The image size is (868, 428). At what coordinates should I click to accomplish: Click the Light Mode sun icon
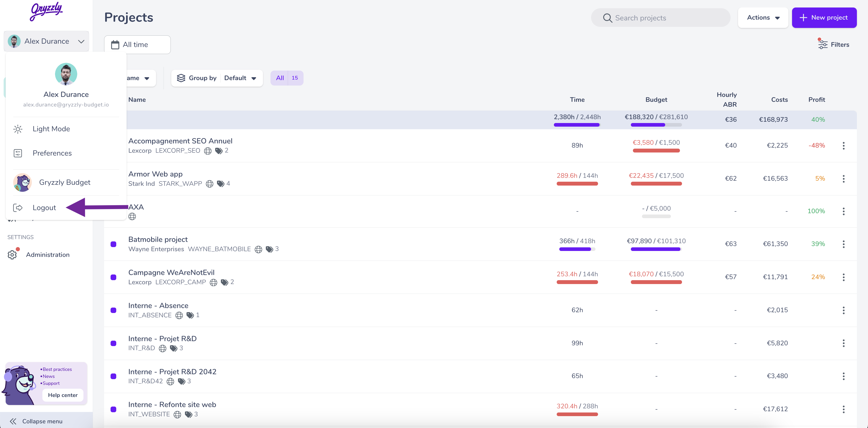point(18,129)
